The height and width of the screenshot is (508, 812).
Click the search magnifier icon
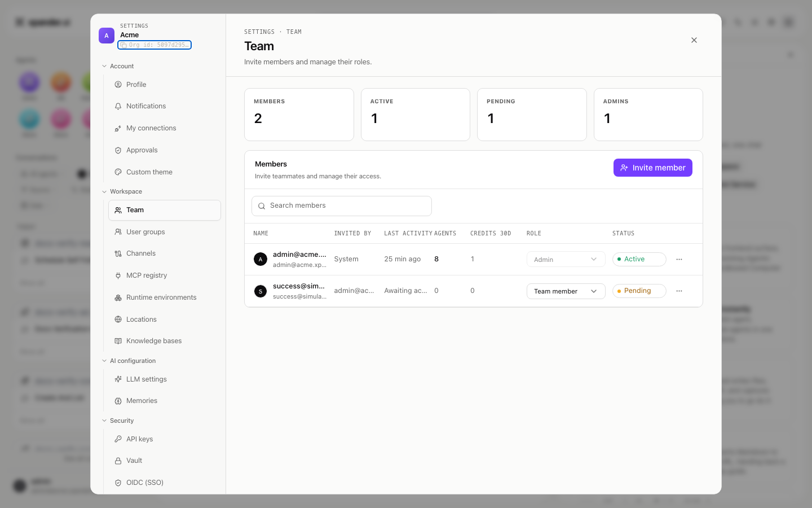pyautogui.click(x=262, y=206)
